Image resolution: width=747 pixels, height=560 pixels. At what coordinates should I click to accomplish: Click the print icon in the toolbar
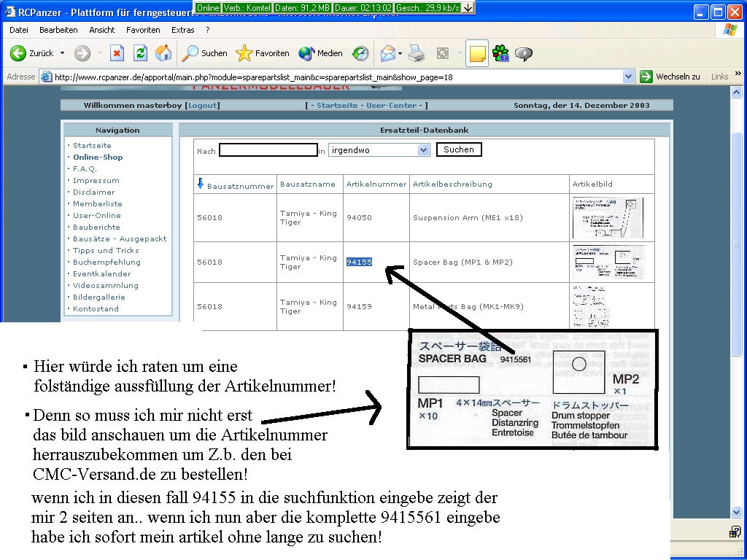pyautogui.click(x=417, y=53)
